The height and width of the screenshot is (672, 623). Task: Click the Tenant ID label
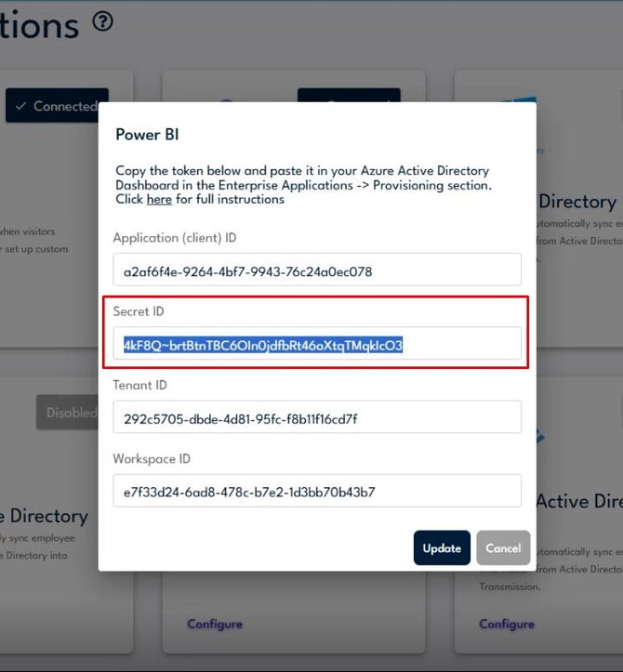[139, 385]
